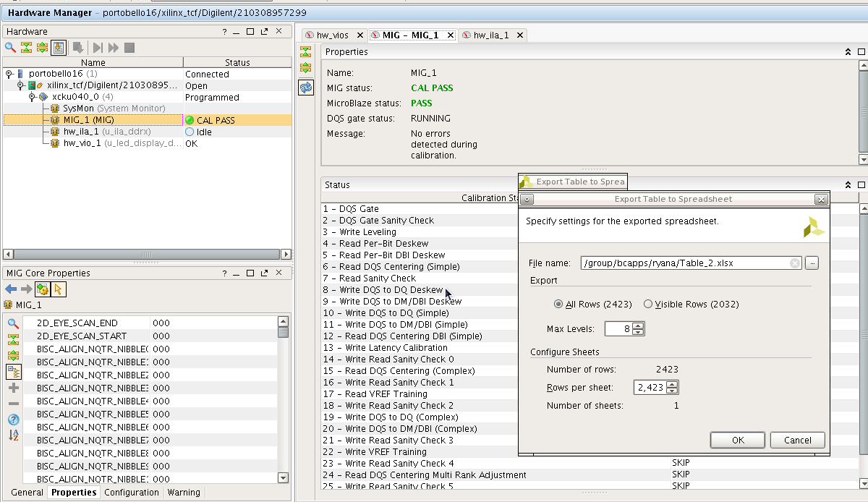Click Collapse All in the Hardware panel toolbar

coord(26,47)
